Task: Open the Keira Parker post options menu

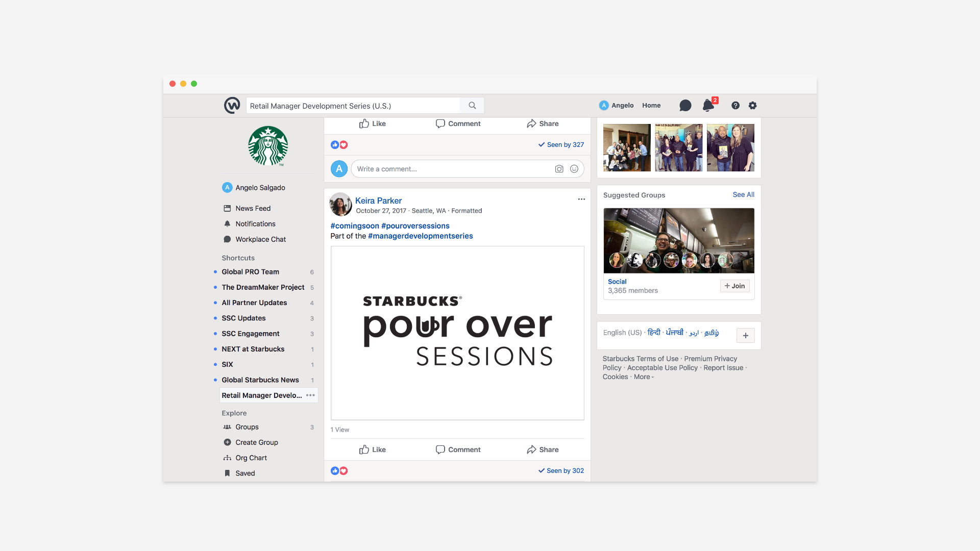Action: pos(581,199)
